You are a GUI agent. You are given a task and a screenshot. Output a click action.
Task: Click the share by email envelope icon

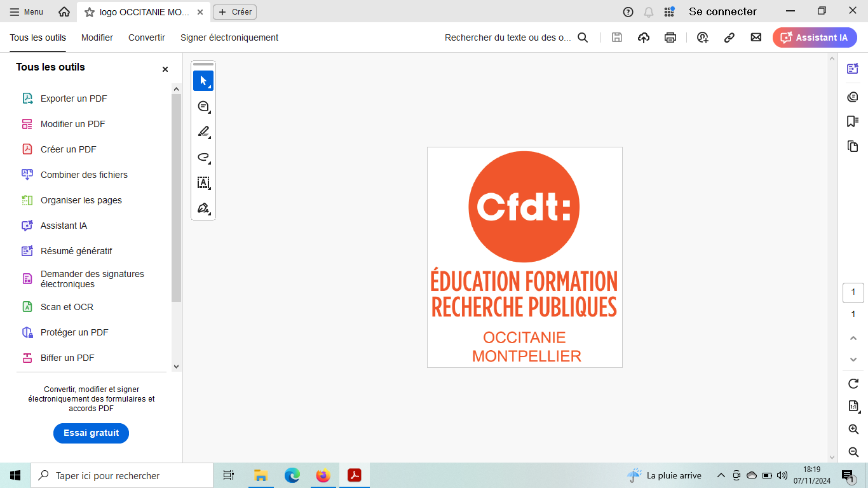pyautogui.click(x=756, y=37)
